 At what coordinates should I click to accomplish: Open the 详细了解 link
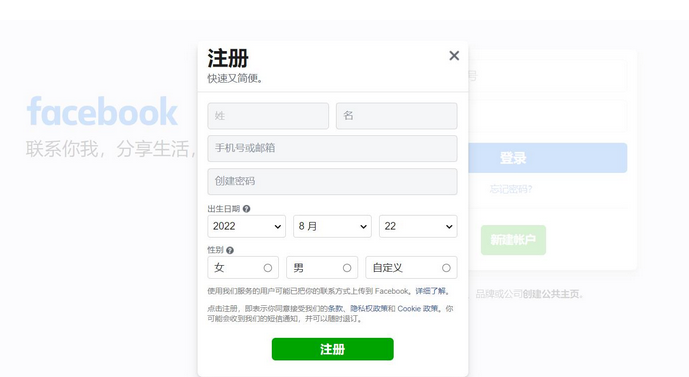pyautogui.click(x=431, y=291)
